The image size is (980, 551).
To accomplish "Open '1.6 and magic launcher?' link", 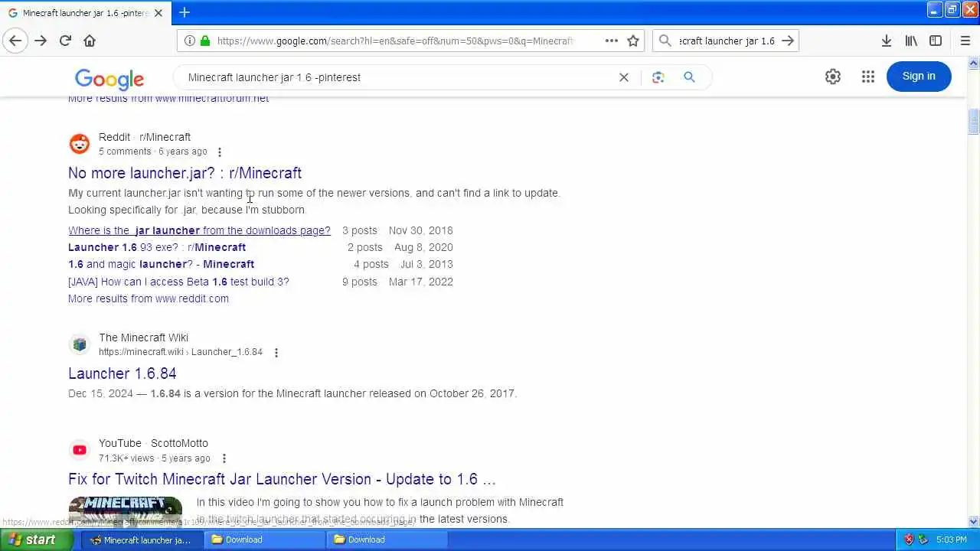I will pos(161,264).
